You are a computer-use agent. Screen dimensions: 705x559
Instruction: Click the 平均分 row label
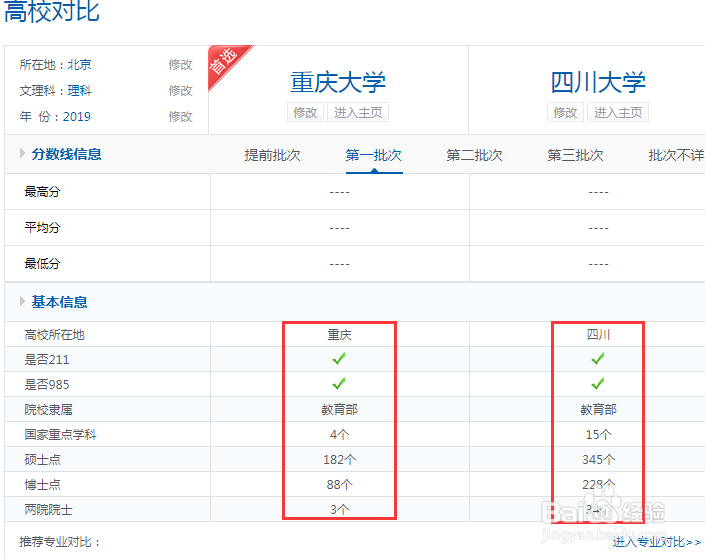click(x=42, y=228)
